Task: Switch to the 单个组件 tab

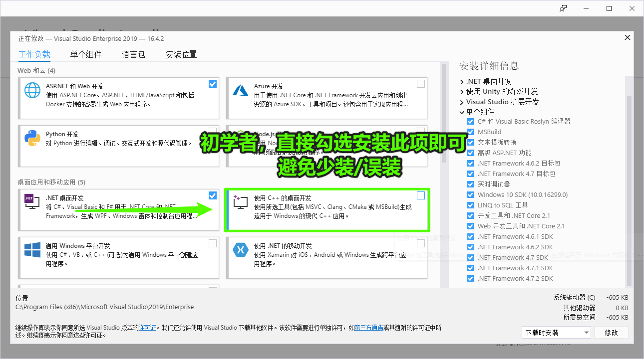Action: pos(86,55)
